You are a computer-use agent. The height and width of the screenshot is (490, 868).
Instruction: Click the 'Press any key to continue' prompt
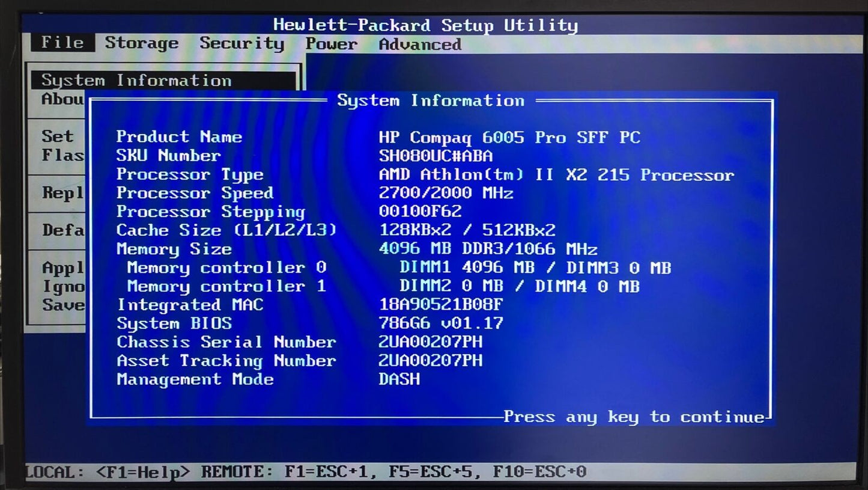pyautogui.click(x=634, y=417)
